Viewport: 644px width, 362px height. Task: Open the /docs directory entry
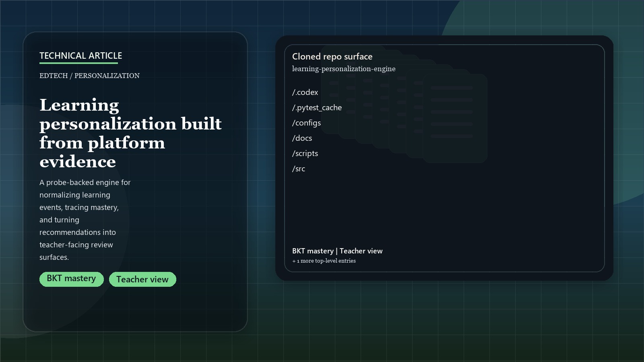302,138
